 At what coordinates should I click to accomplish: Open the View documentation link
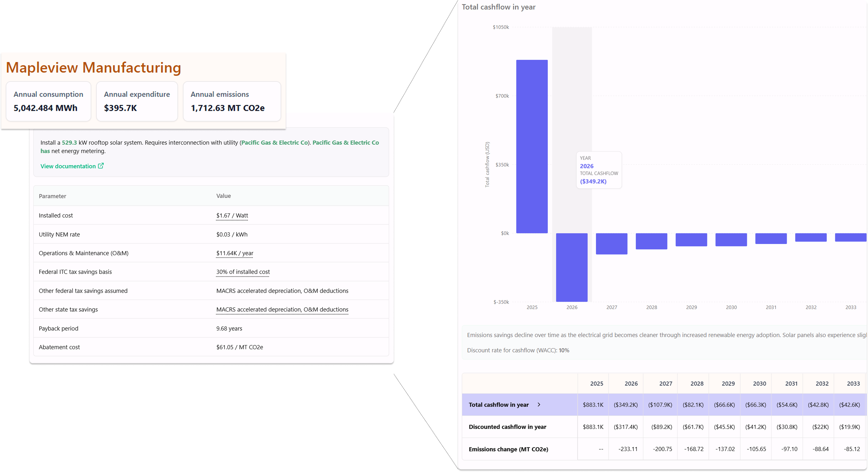coord(68,166)
